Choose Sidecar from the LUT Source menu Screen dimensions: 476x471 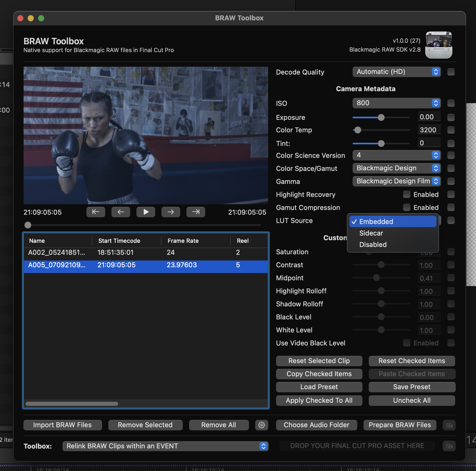pyautogui.click(x=371, y=233)
